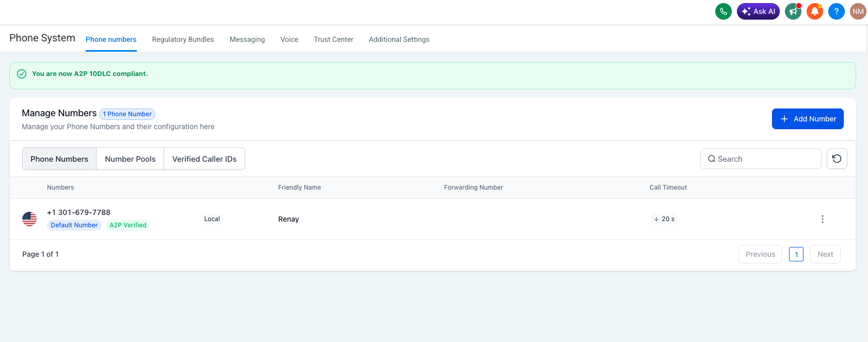Click the phone number +1 301-679-7788
The width and height of the screenshot is (868, 342).
pyautogui.click(x=79, y=212)
